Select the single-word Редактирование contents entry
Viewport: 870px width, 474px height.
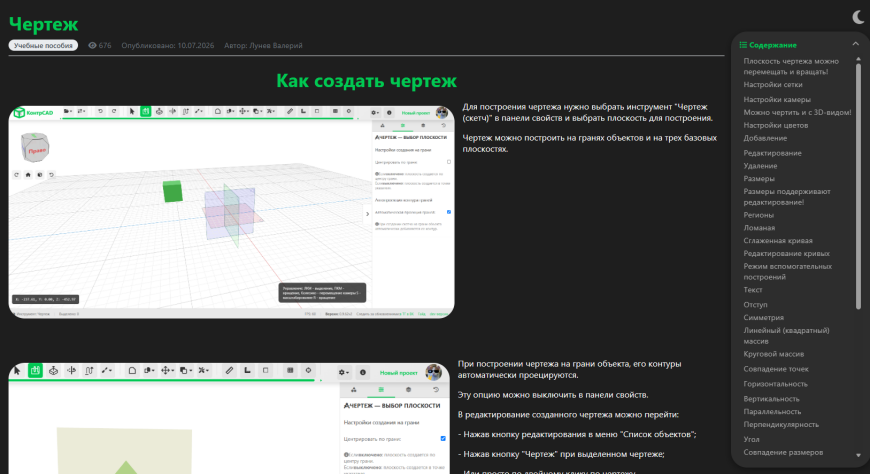coord(772,153)
